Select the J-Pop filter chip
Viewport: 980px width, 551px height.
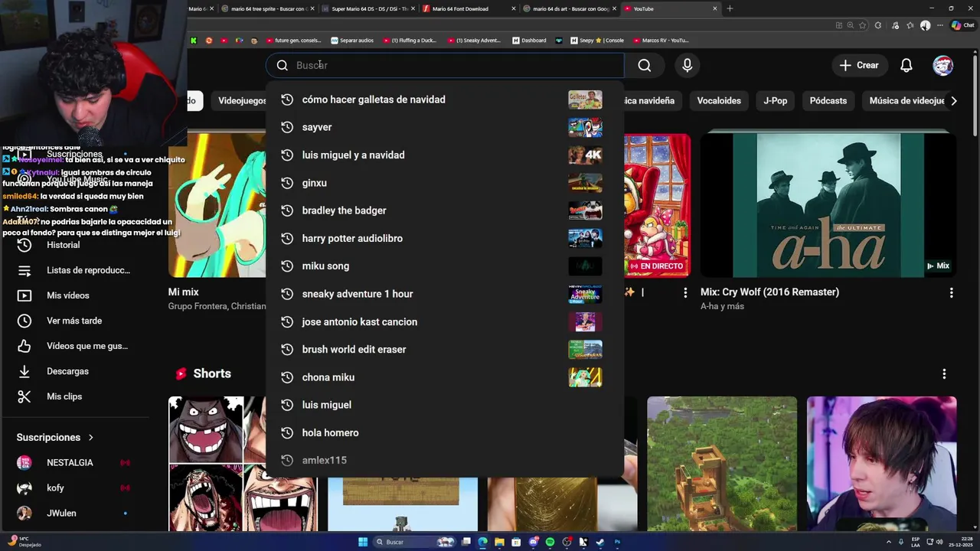pos(775,100)
